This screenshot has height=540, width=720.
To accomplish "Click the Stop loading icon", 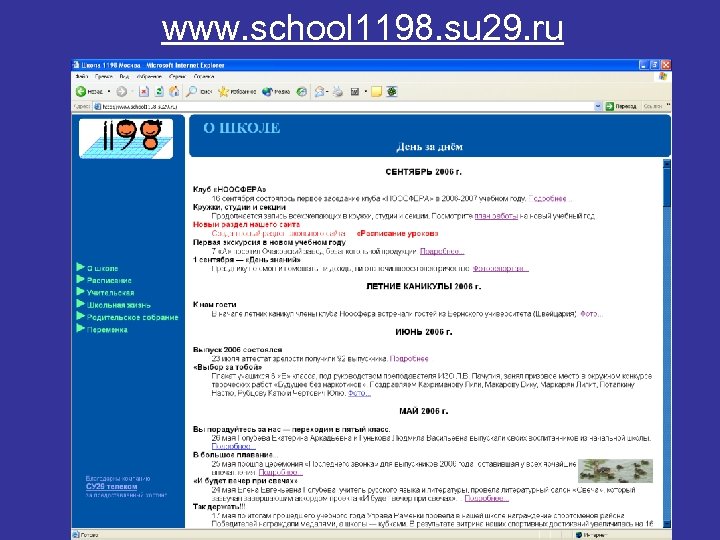I will click(144, 92).
